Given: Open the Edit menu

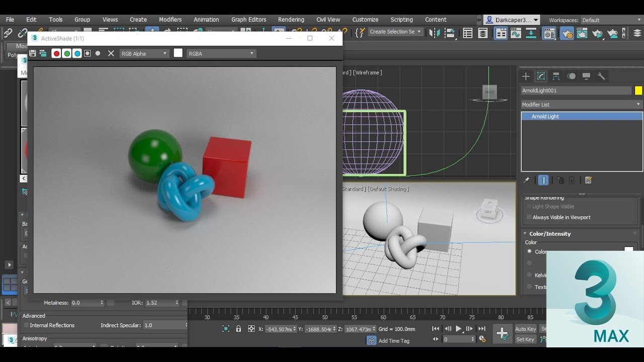Looking at the screenshot, I should pyautogui.click(x=31, y=20).
